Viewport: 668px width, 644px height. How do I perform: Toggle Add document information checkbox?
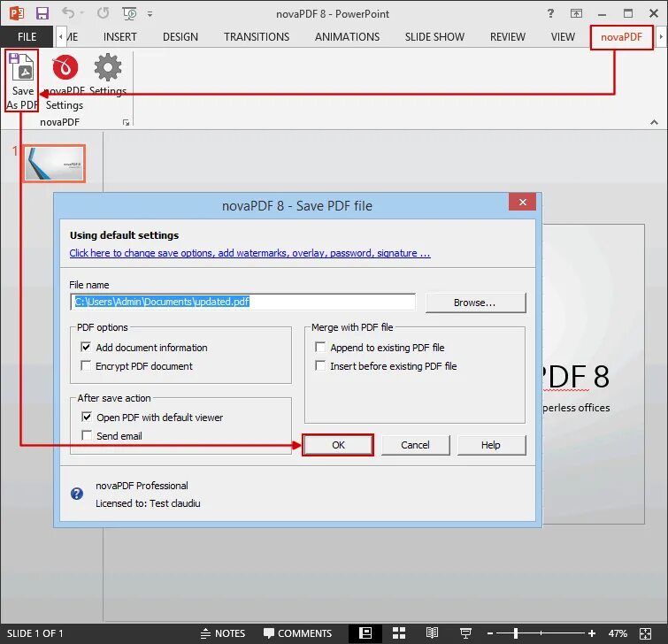point(86,347)
